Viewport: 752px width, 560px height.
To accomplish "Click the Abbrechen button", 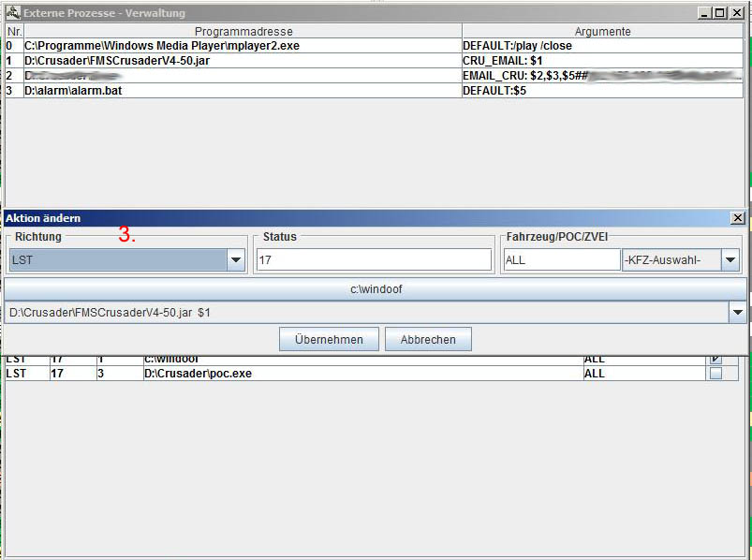I will 427,340.
